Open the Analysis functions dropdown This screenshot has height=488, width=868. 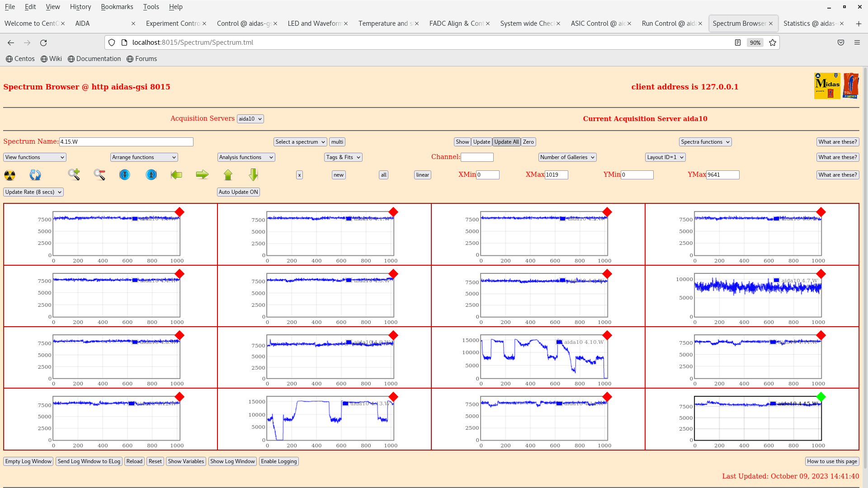point(246,157)
